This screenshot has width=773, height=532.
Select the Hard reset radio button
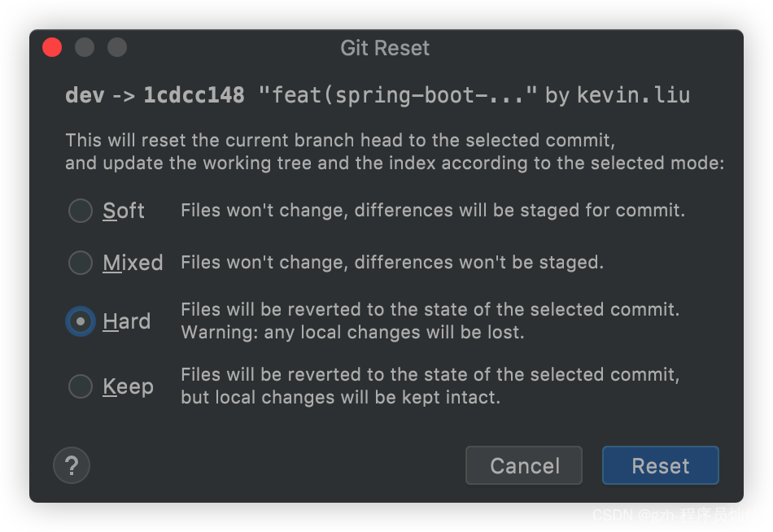[x=81, y=321]
